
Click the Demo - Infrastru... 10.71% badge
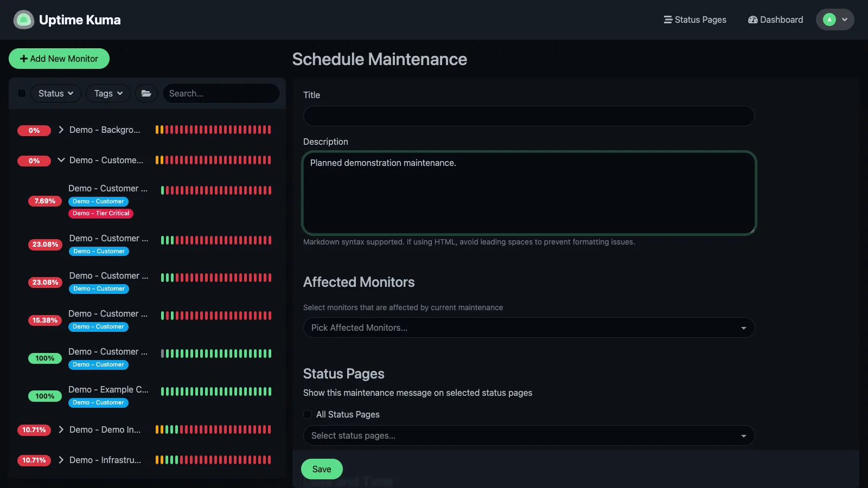click(34, 460)
